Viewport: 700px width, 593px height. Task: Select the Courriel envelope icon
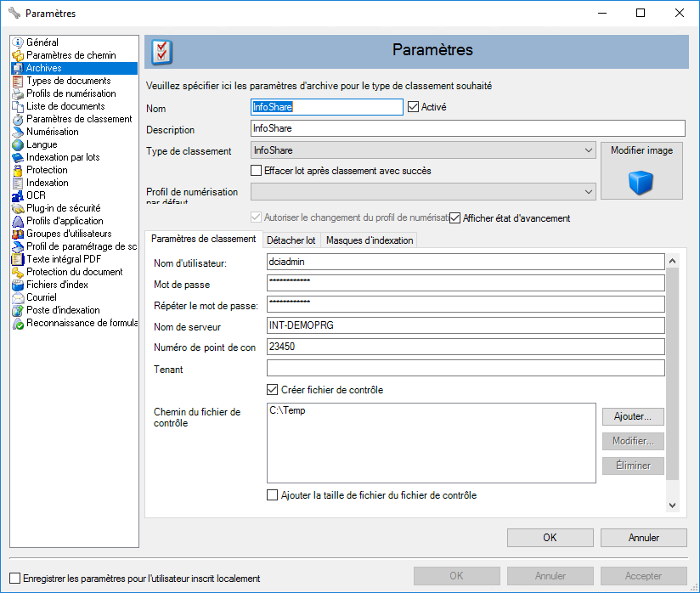pyautogui.click(x=18, y=297)
